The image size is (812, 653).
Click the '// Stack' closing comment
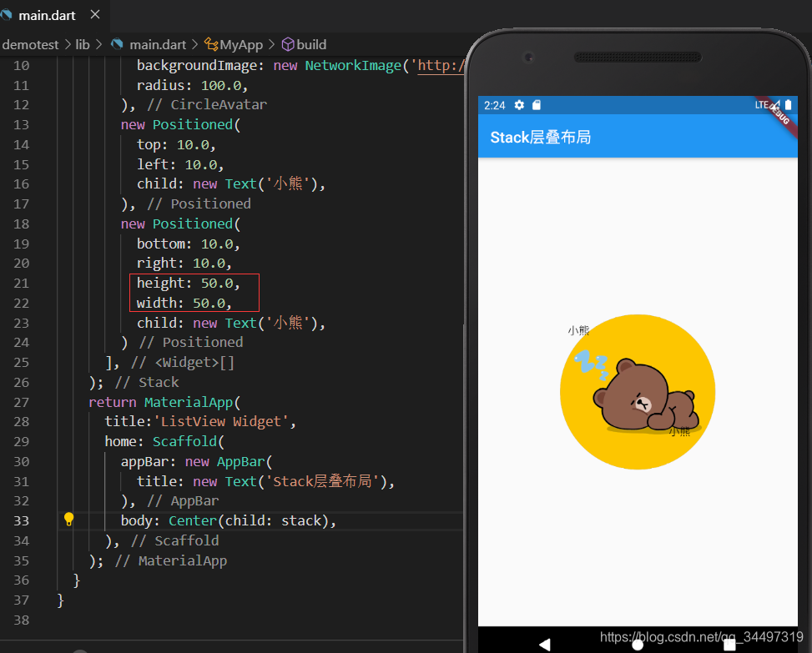147,383
